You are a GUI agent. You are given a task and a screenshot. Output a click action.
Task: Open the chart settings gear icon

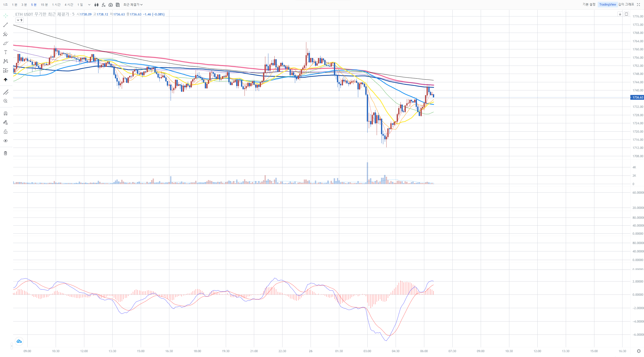click(639, 351)
